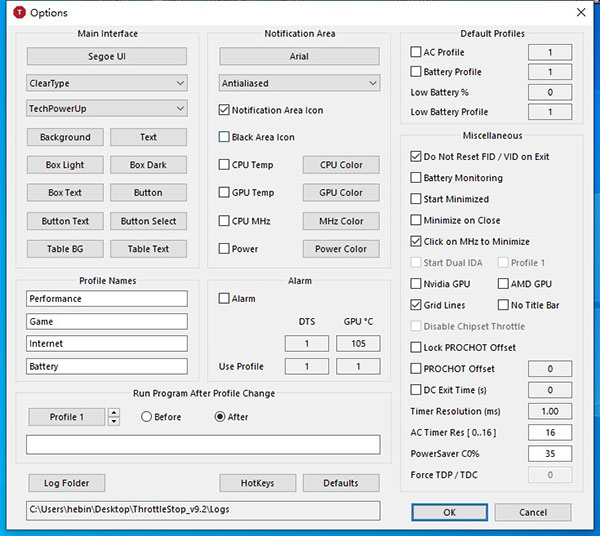Open the ClearType font smoothing dropdown

(107, 83)
